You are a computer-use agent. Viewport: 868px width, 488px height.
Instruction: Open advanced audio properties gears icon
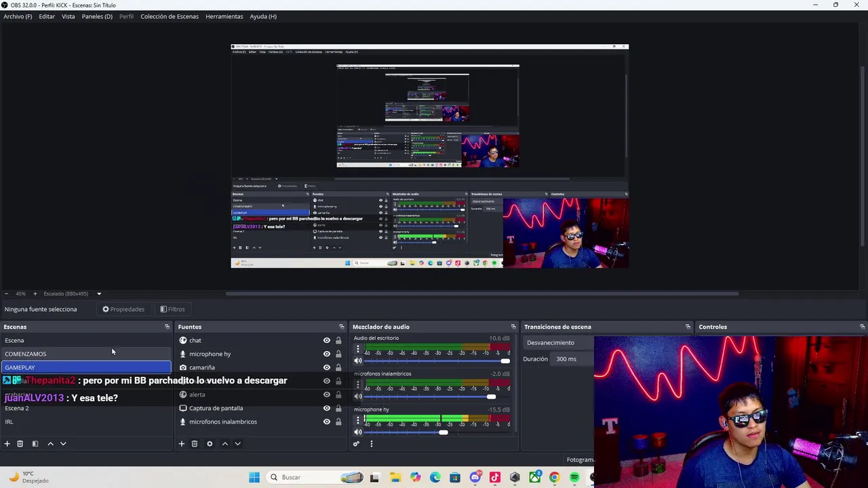[356, 444]
